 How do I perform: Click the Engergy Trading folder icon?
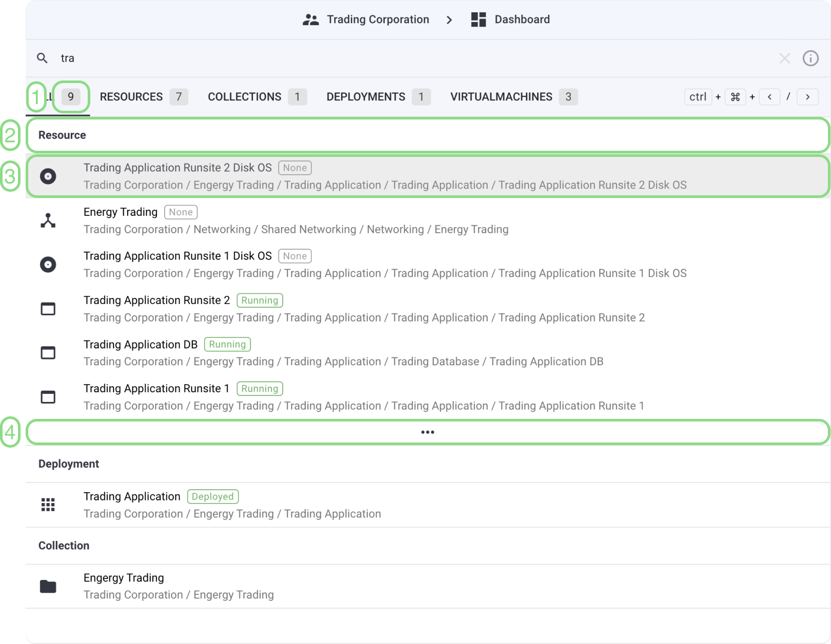[x=48, y=586]
